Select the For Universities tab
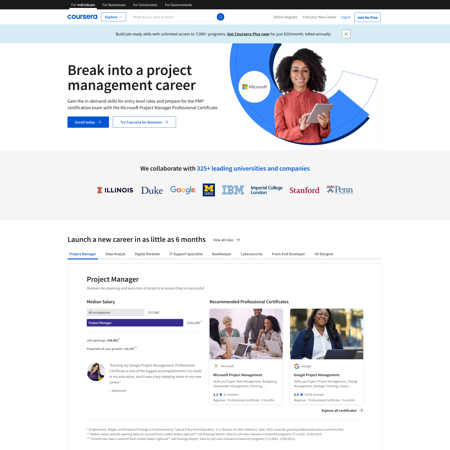This screenshot has width=450, height=450. click(145, 5)
